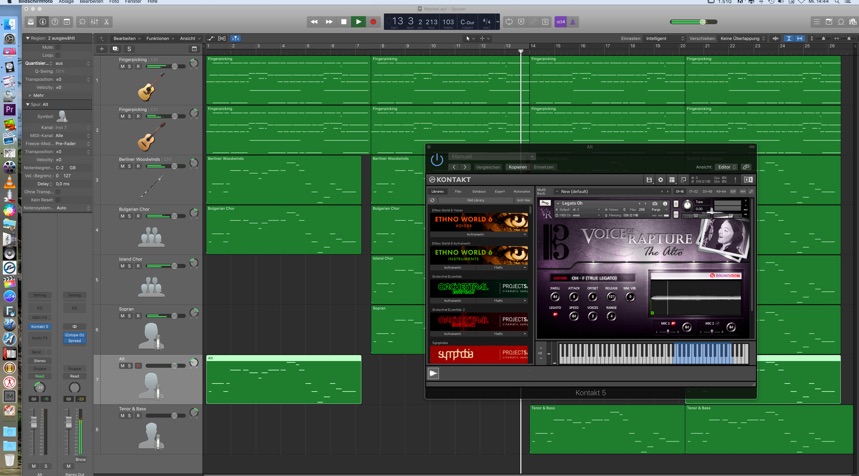Image resolution: width=859 pixels, height=476 pixels.
Task: Rewind the playhead
Action: [314, 22]
